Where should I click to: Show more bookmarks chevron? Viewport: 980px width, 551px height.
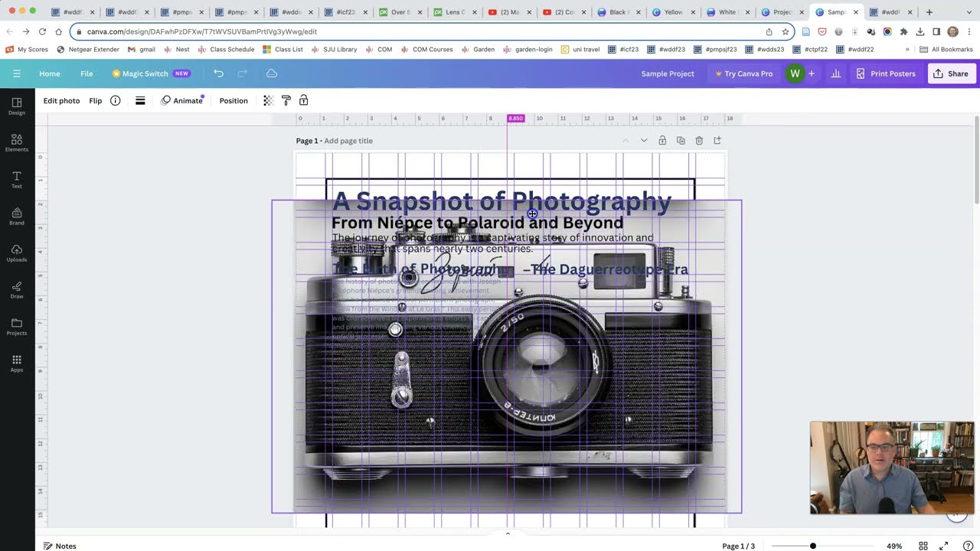[x=907, y=49]
